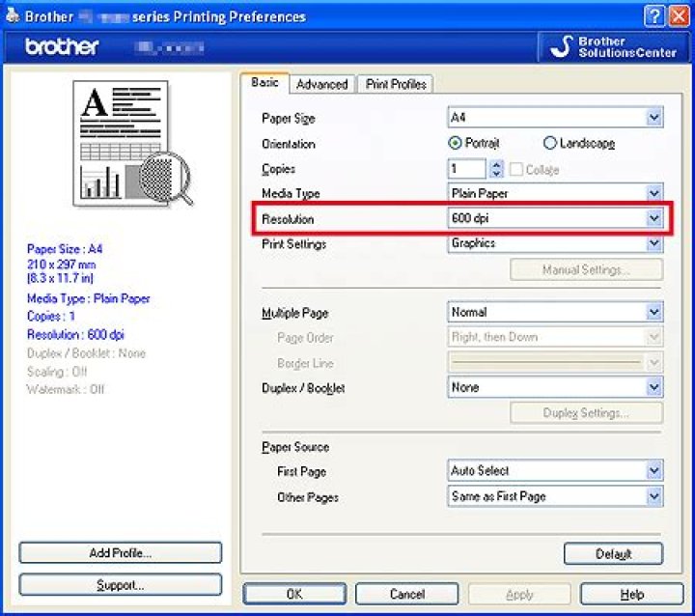
Task: Open the disabled Page Order dropdown
Action: point(555,337)
